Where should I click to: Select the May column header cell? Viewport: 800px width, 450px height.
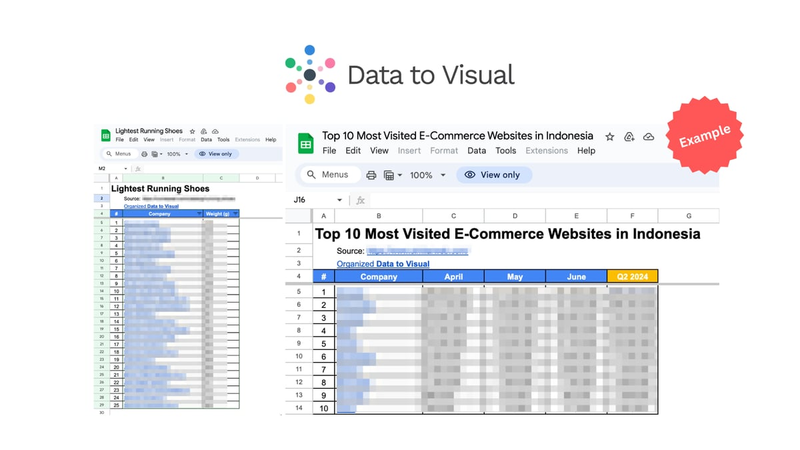[515, 277]
